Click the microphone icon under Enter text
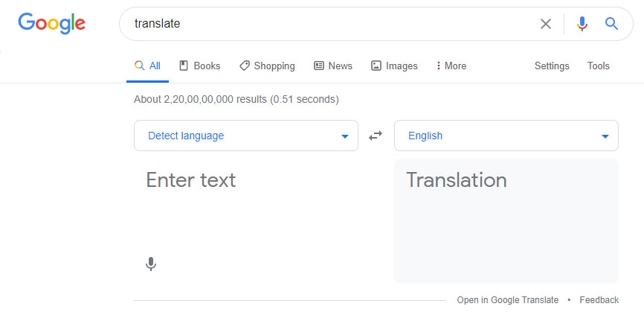This screenshot has width=644, height=318. point(151,264)
